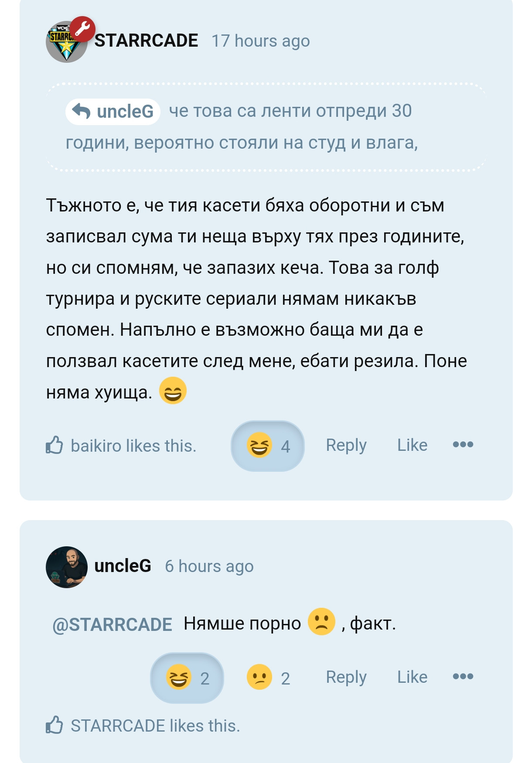The height and width of the screenshot is (763, 532).
Task: Click the quoted reply arrow icon
Action: [x=81, y=111]
